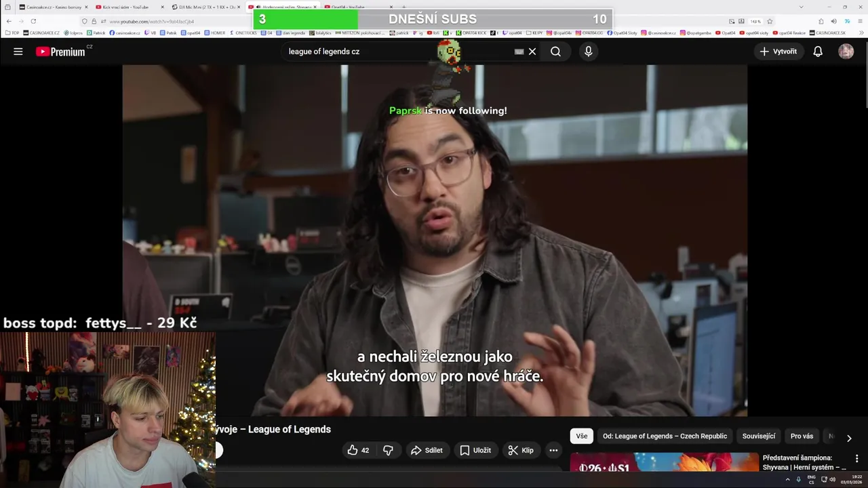The image size is (868, 488).
Task: Select the Vše filter chip
Action: click(x=582, y=436)
